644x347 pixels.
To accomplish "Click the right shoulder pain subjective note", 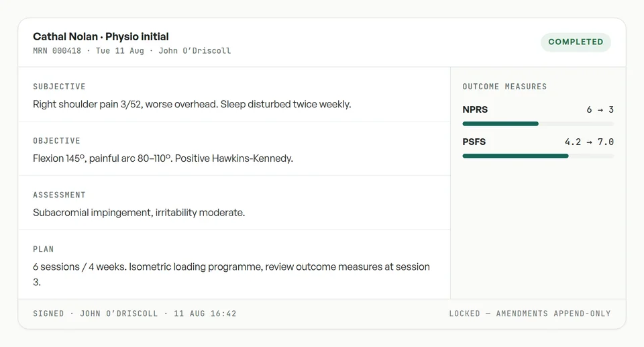I will pos(192,104).
